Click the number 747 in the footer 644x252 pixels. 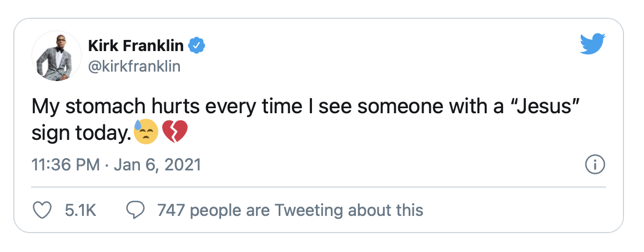170,210
